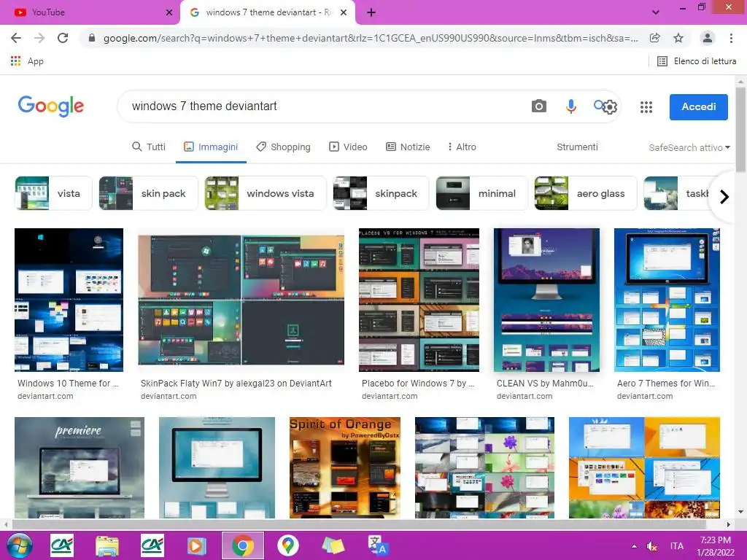Click the horizontal scrollbar right arrow
The image size is (747, 560).
[728, 524]
